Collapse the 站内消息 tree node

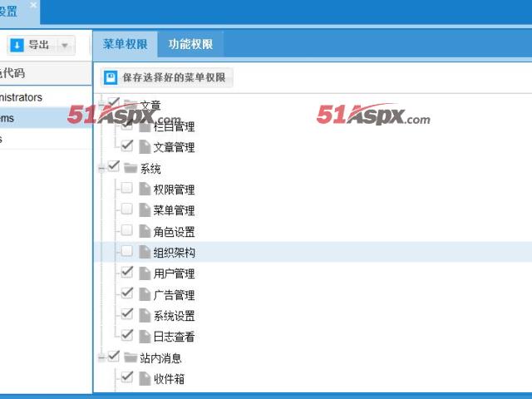coord(101,357)
